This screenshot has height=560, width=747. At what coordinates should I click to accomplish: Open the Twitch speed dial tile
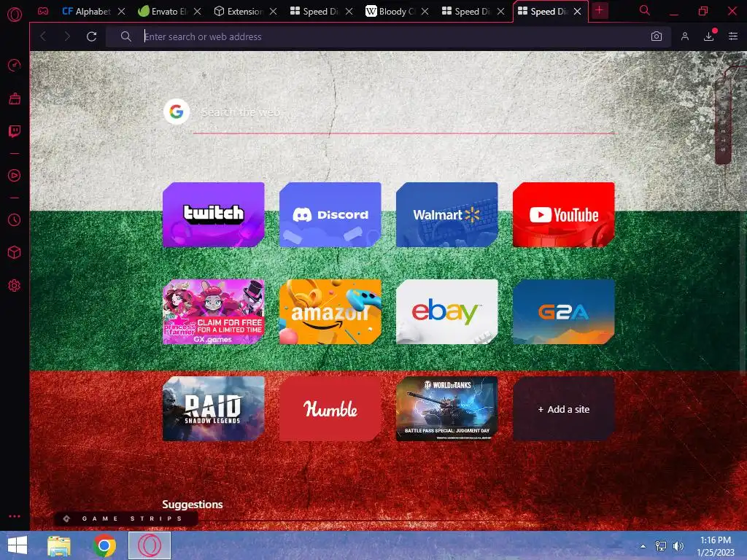pyautogui.click(x=214, y=215)
